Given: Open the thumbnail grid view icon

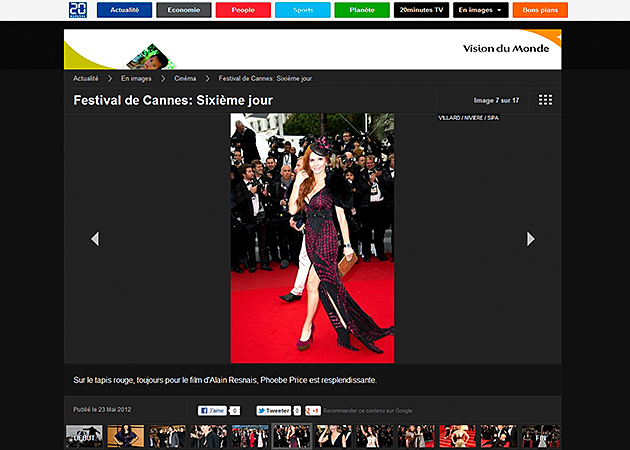Looking at the screenshot, I should (x=545, y=100).
